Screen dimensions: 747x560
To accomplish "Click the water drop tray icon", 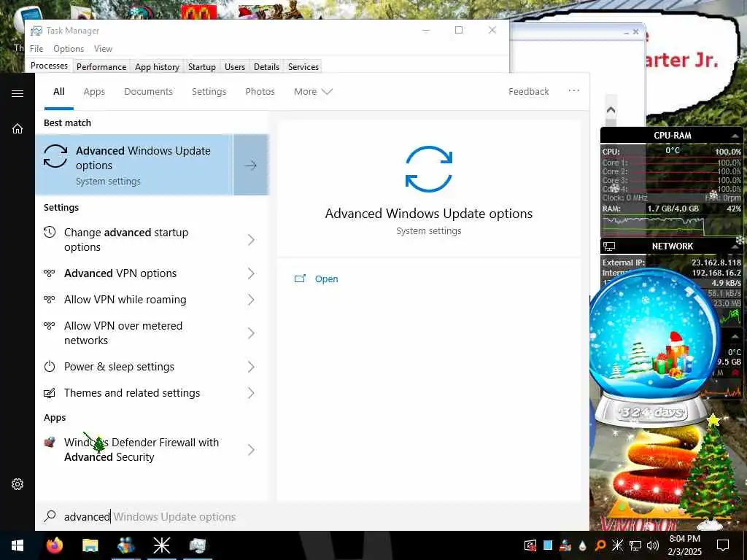I will pyautogui.click(x=583, y=545).
